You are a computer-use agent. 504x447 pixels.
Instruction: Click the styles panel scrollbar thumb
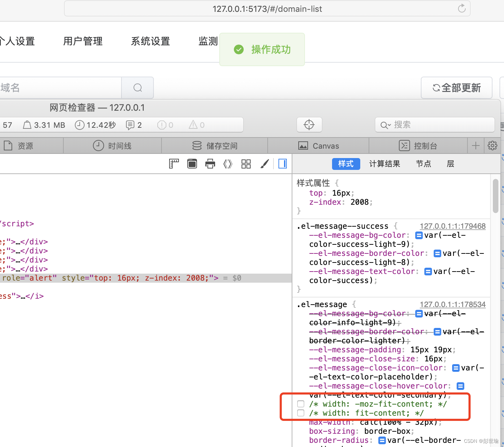coord(496,196)
